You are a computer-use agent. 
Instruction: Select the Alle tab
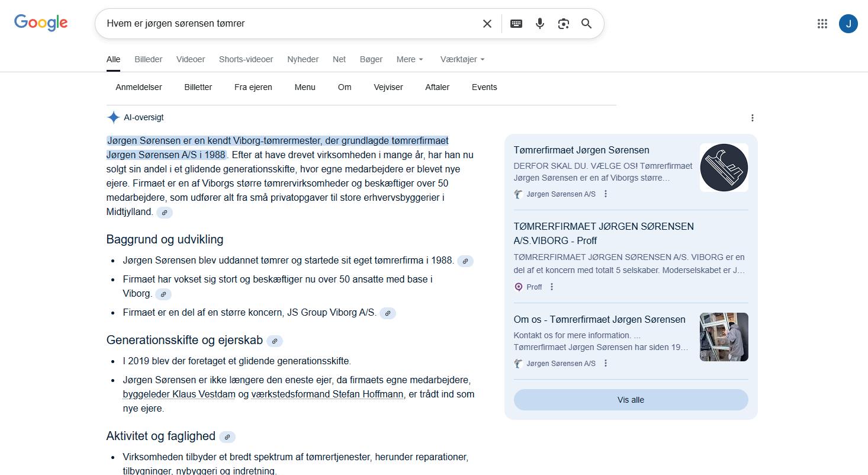coord(113,59)
